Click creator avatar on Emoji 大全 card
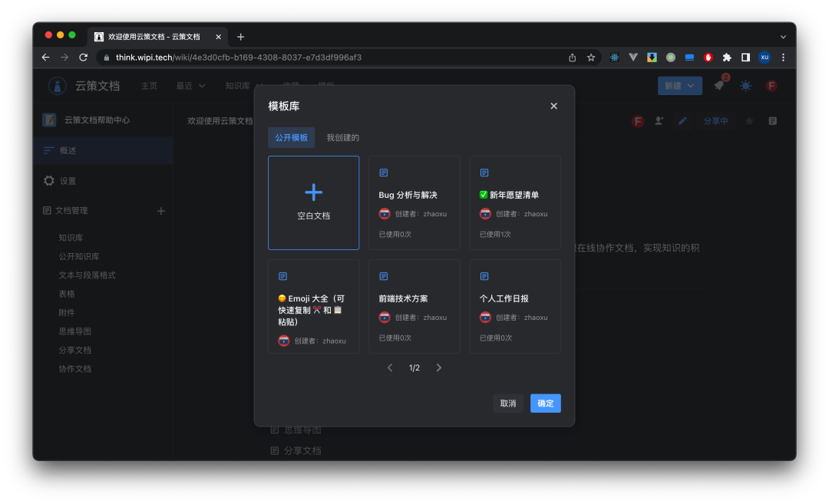Viewport: 829px width, 504px height. click(284, 341)
